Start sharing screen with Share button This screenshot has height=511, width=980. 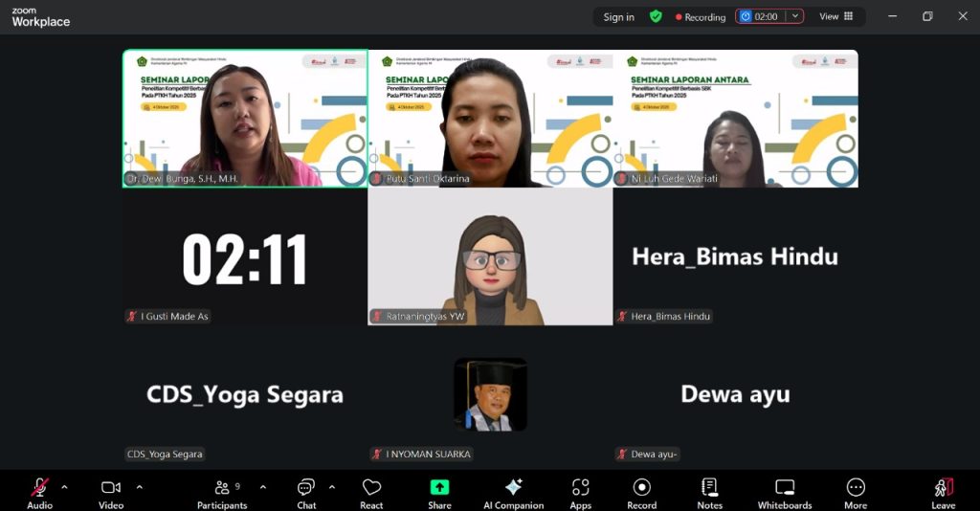439,492
